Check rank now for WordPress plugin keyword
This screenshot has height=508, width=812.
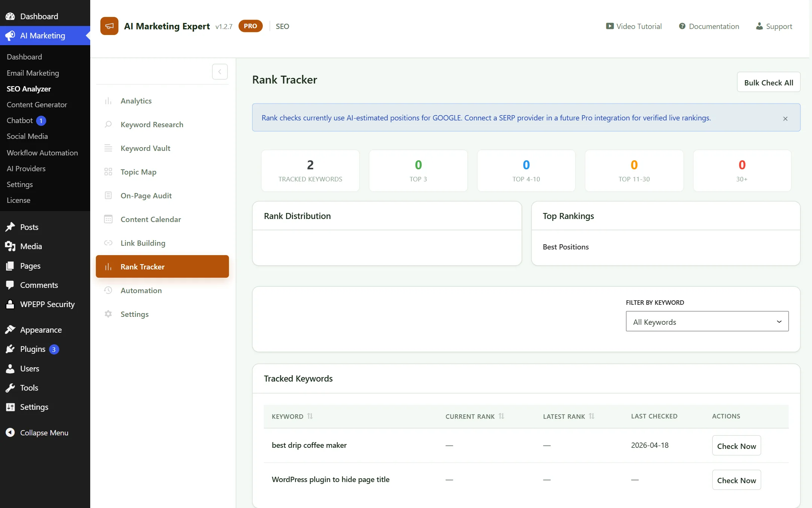point(736,480)
